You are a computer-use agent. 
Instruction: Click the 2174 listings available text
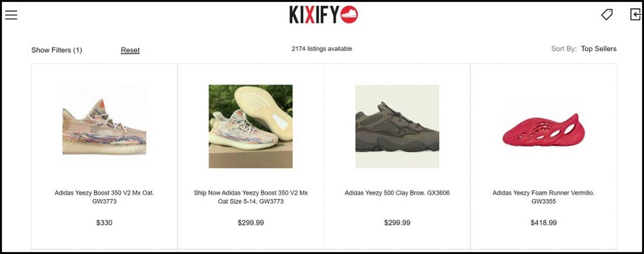pos(322,49)
